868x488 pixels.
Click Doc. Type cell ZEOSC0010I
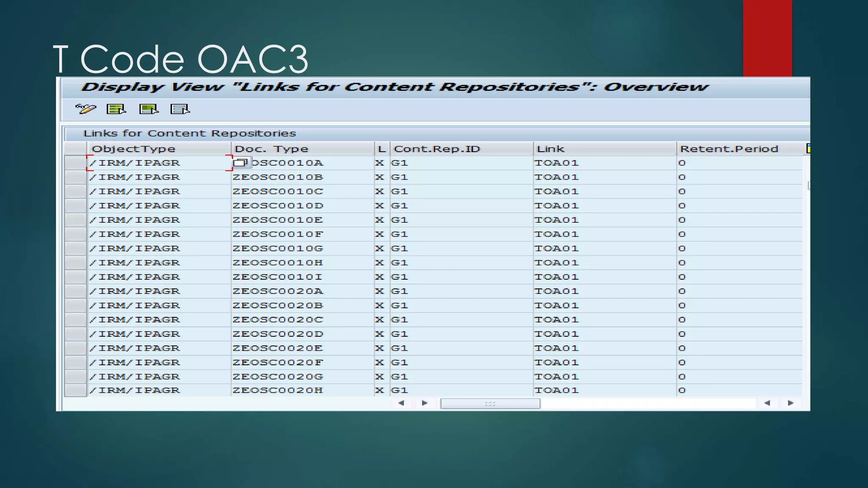coord(303,277)
